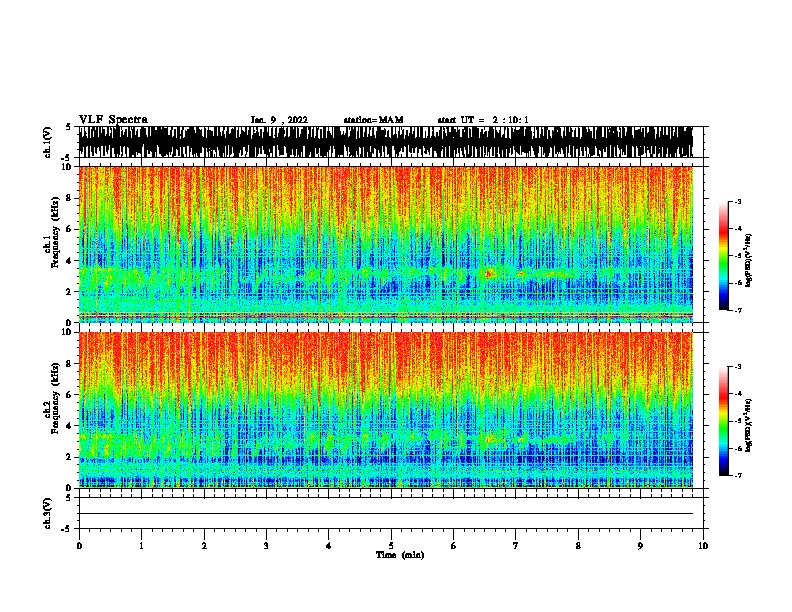Image resolution: width=792 pixels, height=612 pixels.
Task: Click the "start UT = 2:10:1" header text
Action: 483,120
